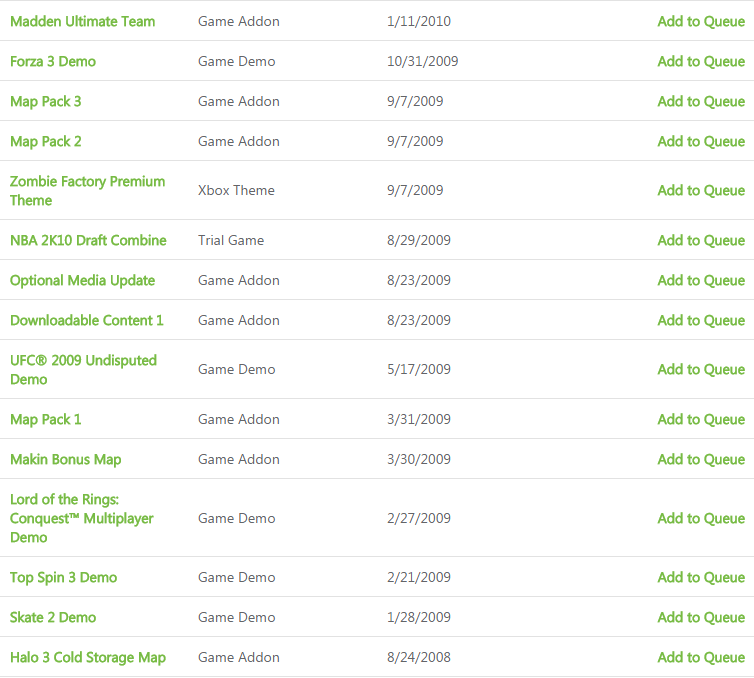Open the Makin Bonus Map link
Viewport: 754px width, 678px height.
65,459
